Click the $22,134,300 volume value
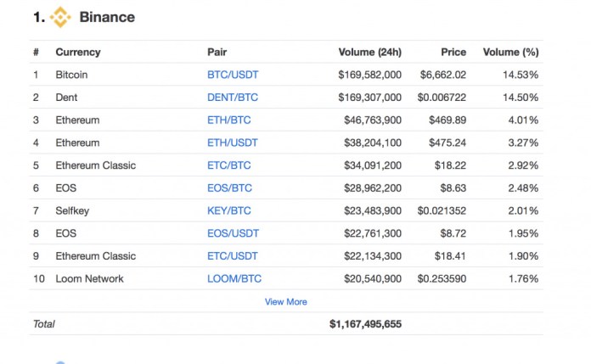 point(373,256)
